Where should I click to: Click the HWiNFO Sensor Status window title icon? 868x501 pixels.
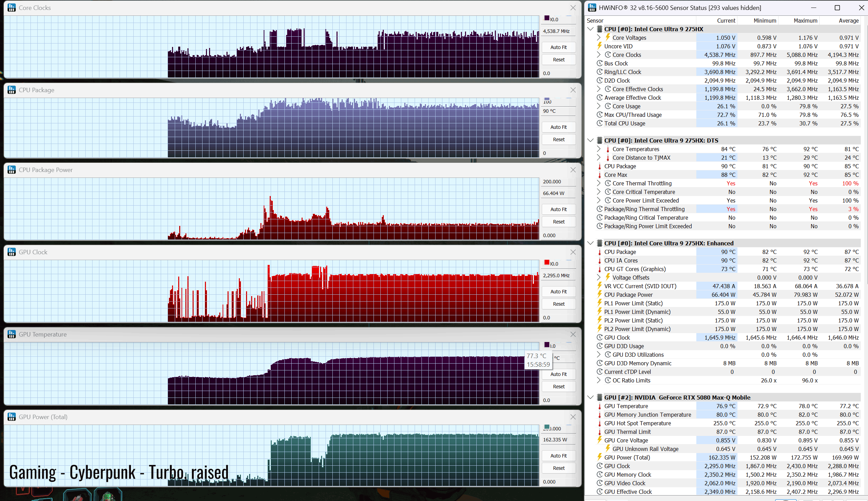592,8
